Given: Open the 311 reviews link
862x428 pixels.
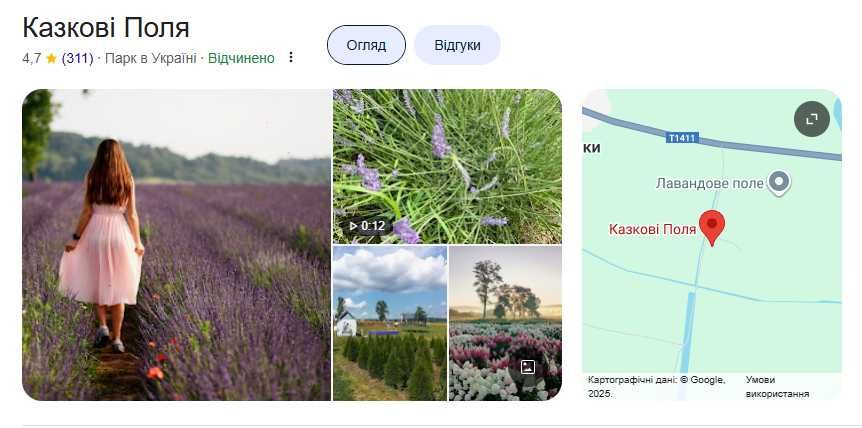Looking at the screenshot, I should 78,58.
